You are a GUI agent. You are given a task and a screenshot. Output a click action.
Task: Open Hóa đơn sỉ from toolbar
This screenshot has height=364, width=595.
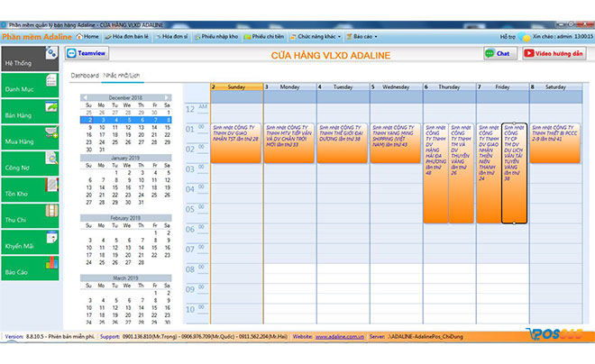point(171,36)
